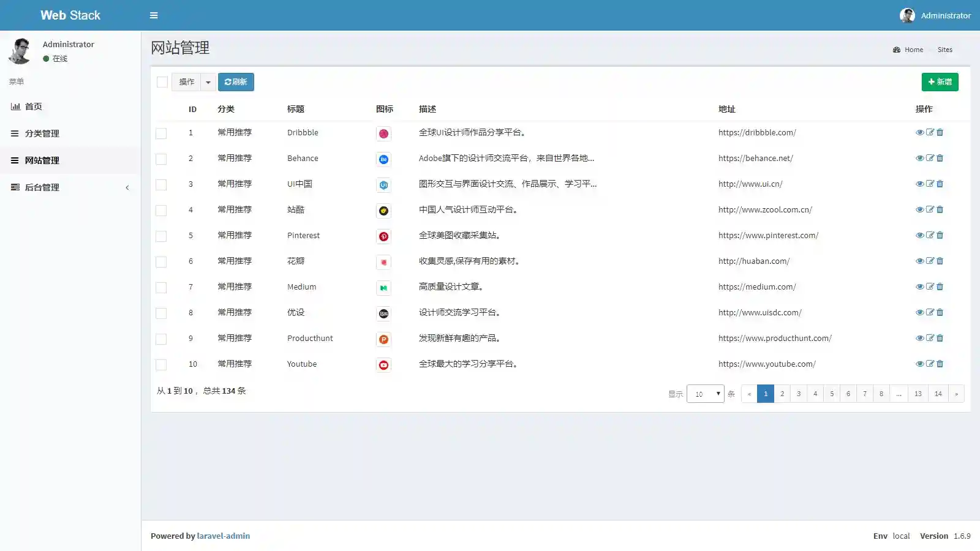Screen dimensions: 980x551
Task: Click the 新增 button to add a site
Action: [x=940, y=81]
